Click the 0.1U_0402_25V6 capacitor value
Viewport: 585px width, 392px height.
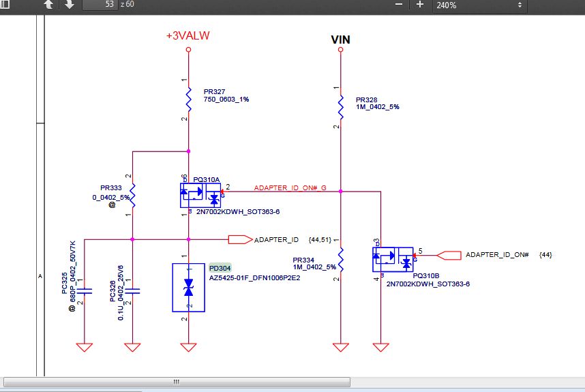point(121,292)
